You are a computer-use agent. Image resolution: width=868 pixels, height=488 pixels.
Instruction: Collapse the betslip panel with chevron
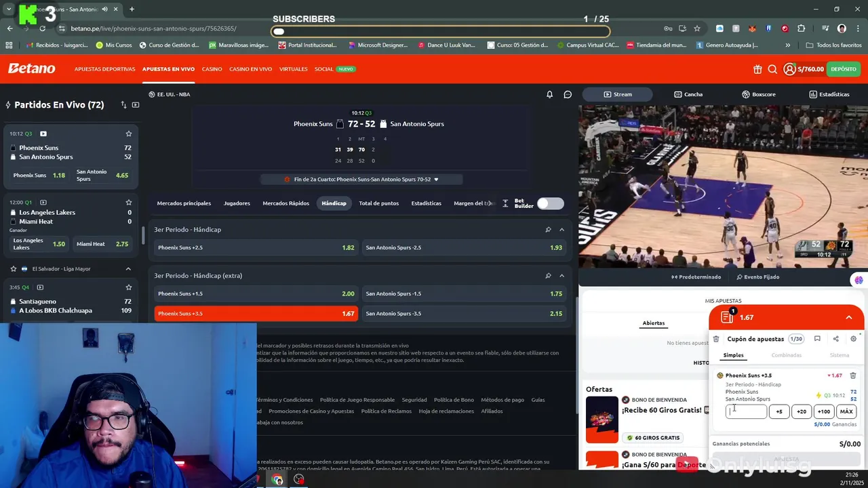[849, 317]
